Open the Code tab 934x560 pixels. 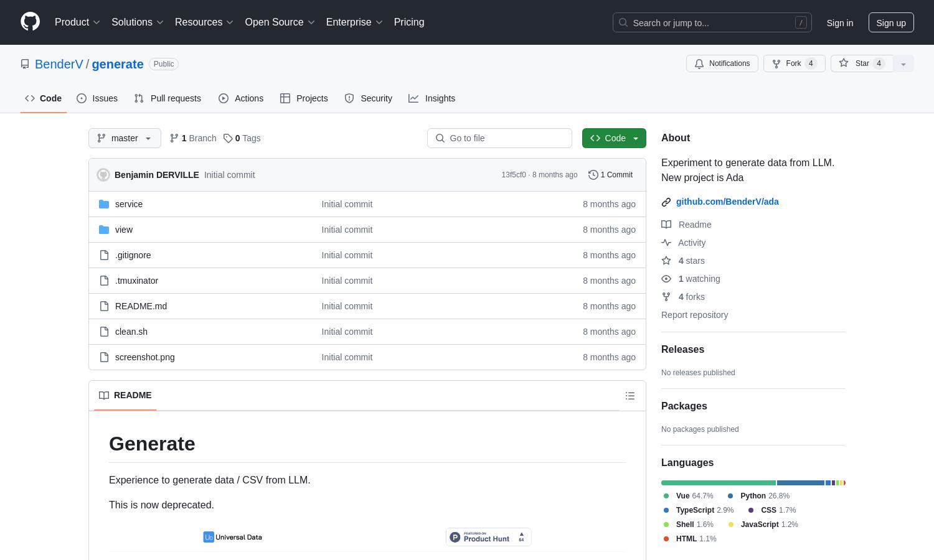pyautogui.click(x=43, y=98)
